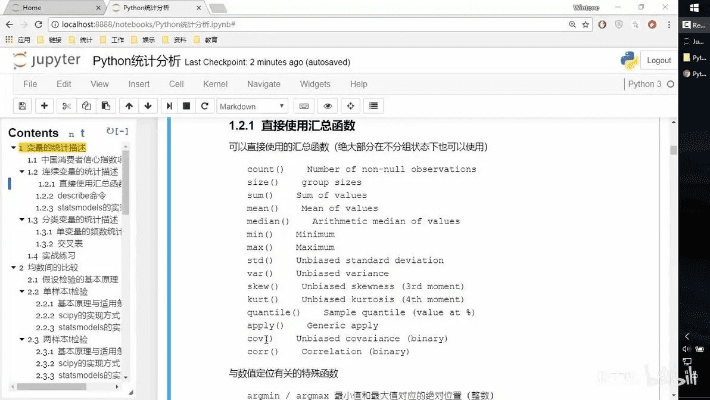Image resolution: width=710 pixels, height=400 pixels.
Task: Toggle the 't' option in the Contents header
Action: click(x=82, y=133)
